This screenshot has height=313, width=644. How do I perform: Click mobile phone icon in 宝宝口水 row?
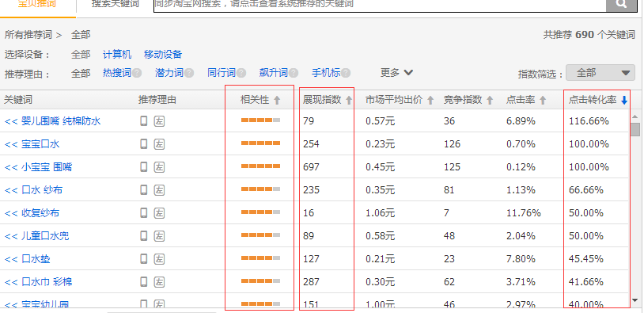144,144
